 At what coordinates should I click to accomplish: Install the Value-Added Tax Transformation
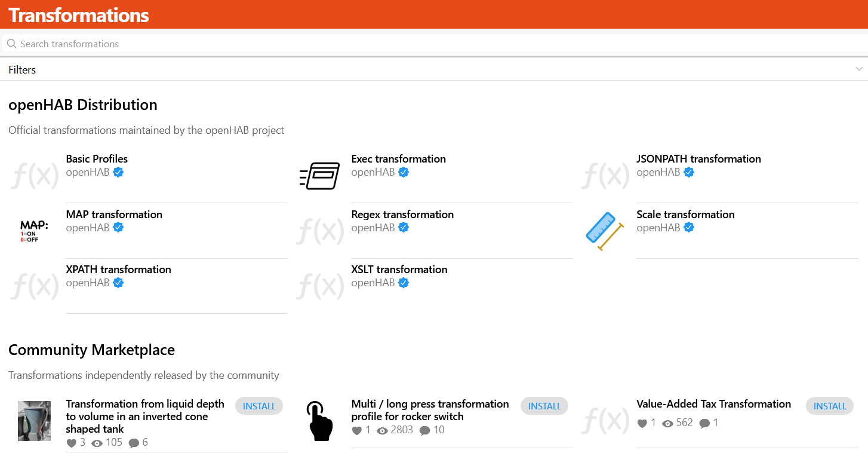click(x=830, y=406)
